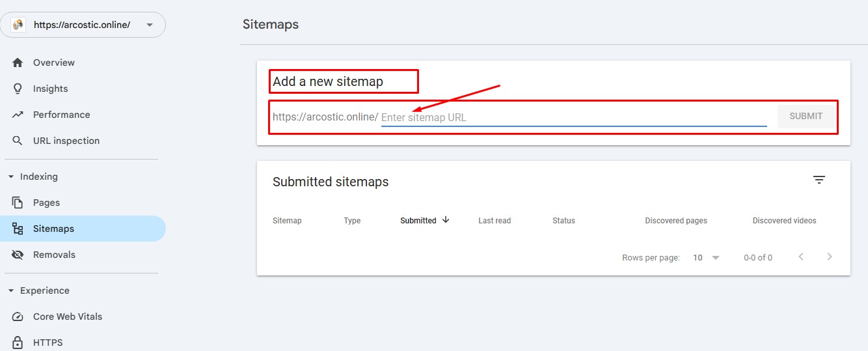Image resolution: width=868 pixels, height=351 pixels.
Task: Sort by the Submitted column header
Action: pos(418,221)
